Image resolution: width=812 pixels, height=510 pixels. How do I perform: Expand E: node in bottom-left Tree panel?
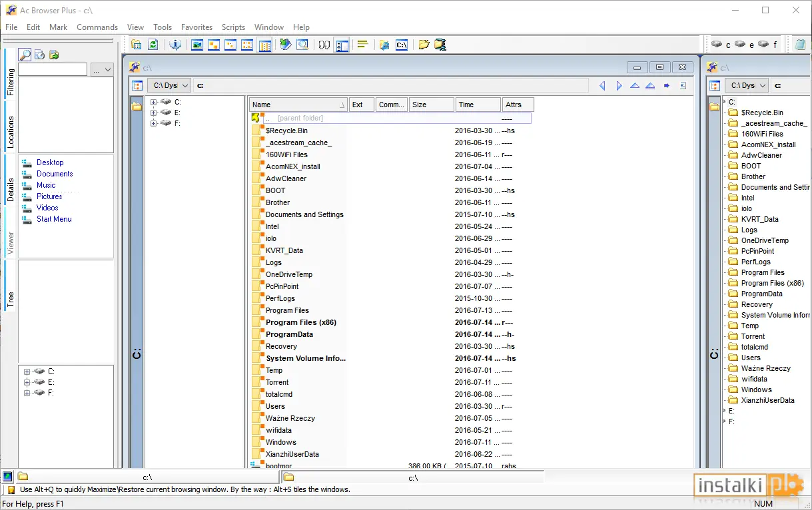pos(27,382)
